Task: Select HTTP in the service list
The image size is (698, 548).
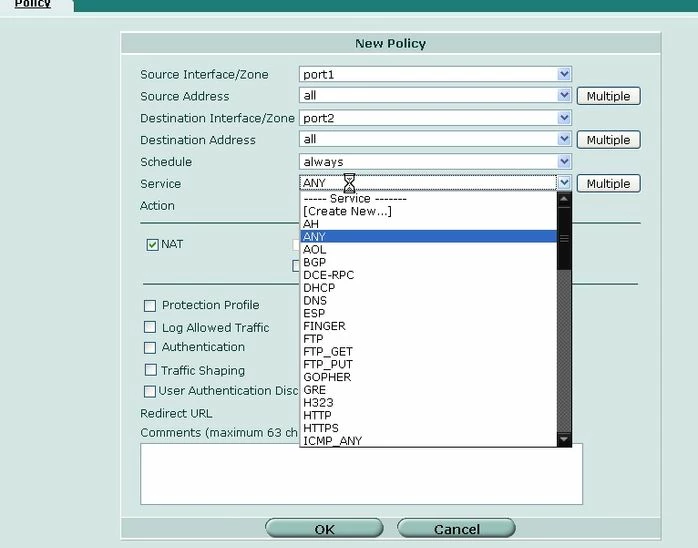Action: [429, 415]
